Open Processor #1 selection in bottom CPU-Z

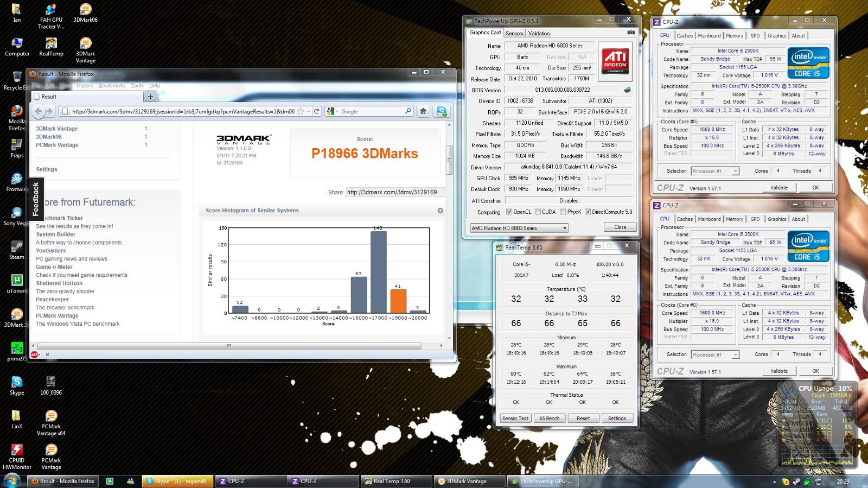pos(715,354)
